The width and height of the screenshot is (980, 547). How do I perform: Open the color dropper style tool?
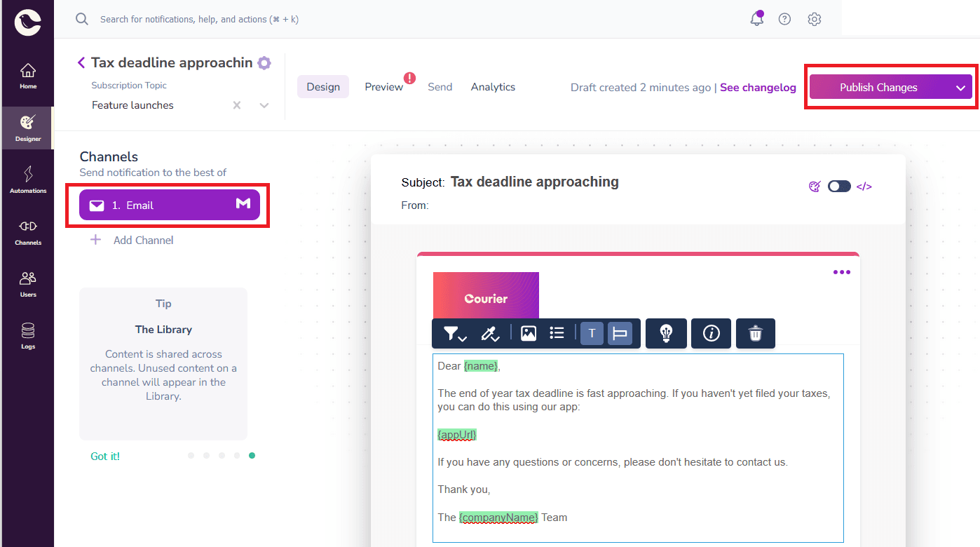tap(489, 334)
